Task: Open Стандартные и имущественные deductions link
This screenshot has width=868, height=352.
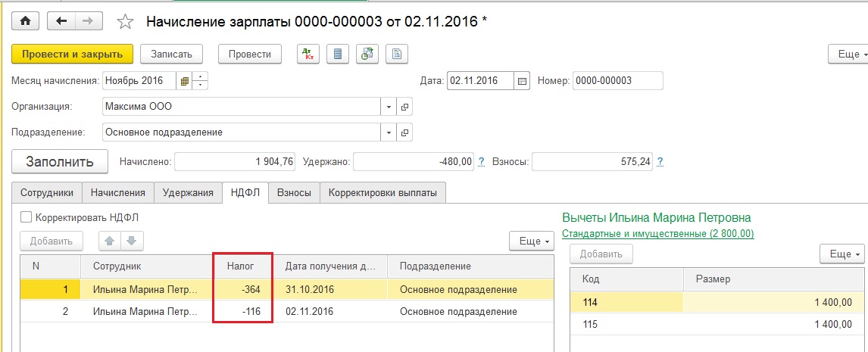Action: [x=658, y=234]
